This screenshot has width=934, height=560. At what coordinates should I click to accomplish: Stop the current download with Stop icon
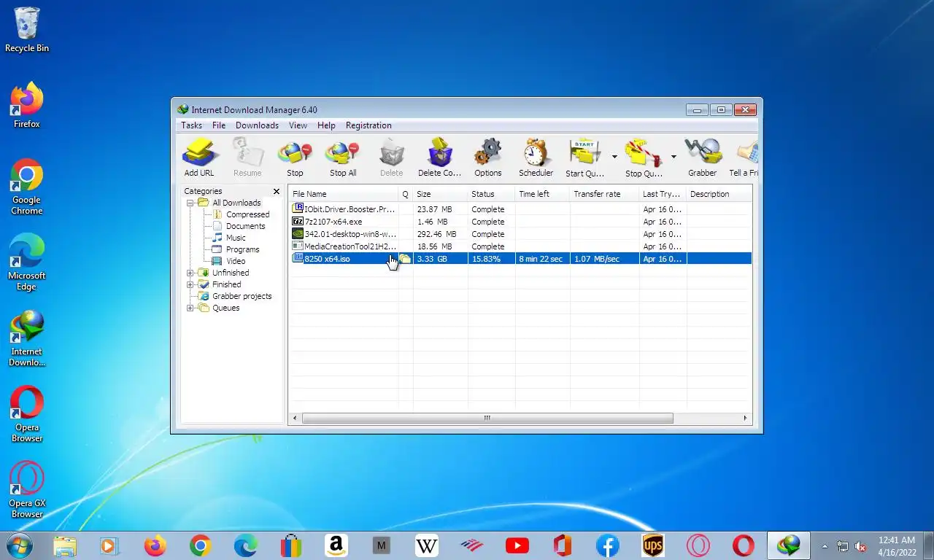[295, 157]
